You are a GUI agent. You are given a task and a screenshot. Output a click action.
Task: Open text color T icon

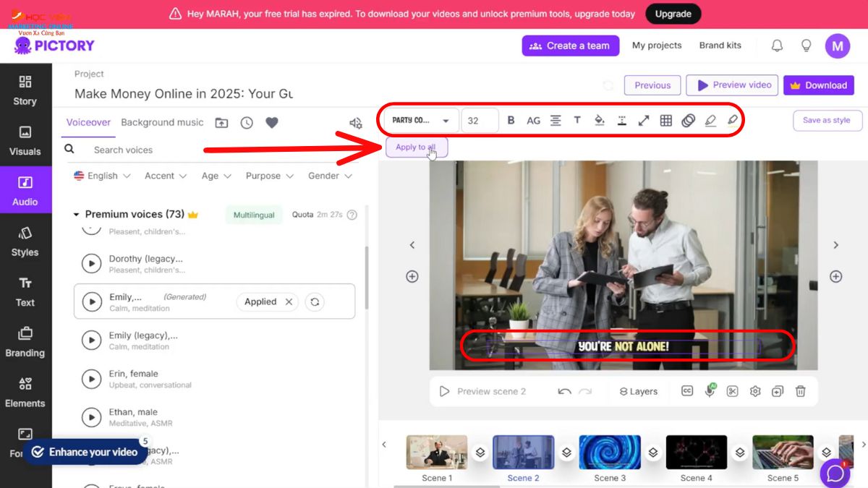(577, 121)
